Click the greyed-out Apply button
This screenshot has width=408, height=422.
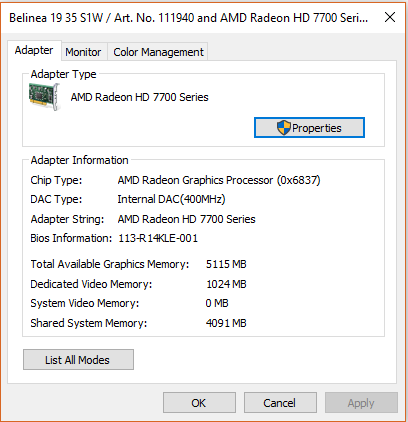pos(361,403)
